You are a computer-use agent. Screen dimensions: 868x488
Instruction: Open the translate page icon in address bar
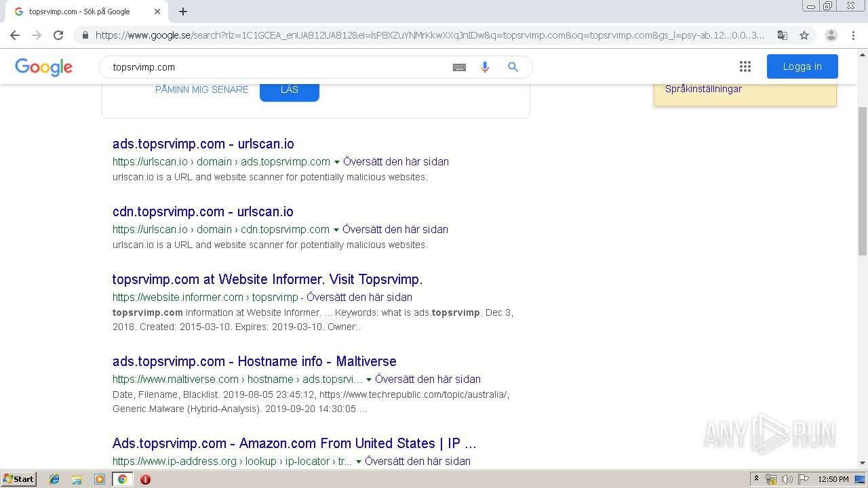coord(782,35)
